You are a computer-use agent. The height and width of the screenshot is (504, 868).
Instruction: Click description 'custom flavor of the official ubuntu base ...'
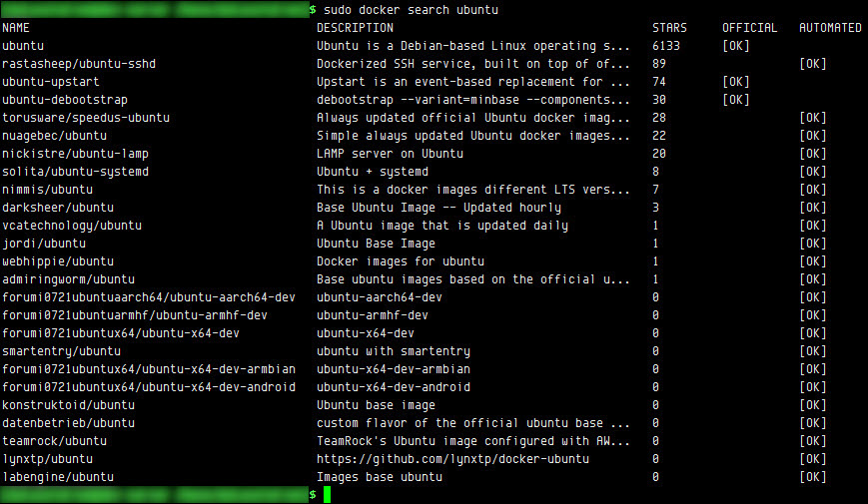click(x=473, y=423)
